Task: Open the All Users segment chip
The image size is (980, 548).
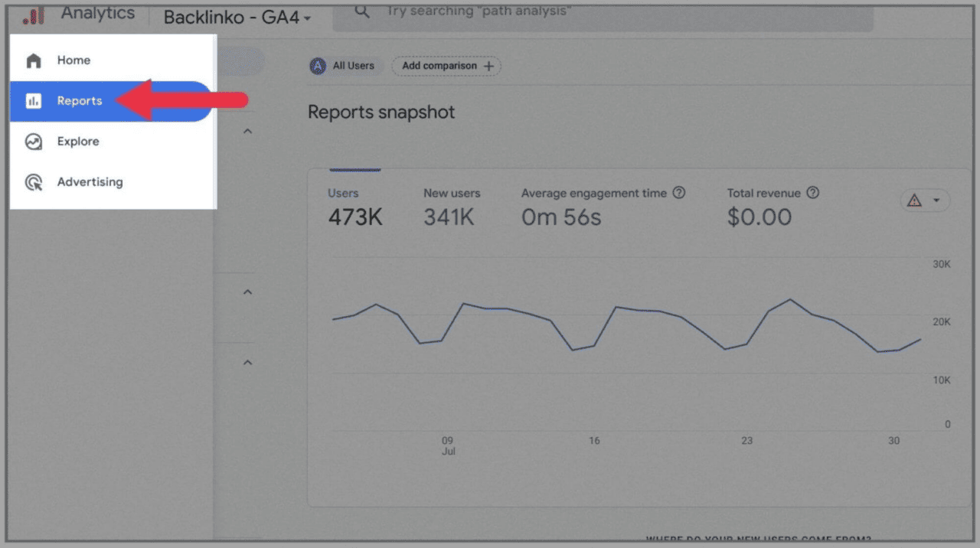Action: click(x=344, y=66)
